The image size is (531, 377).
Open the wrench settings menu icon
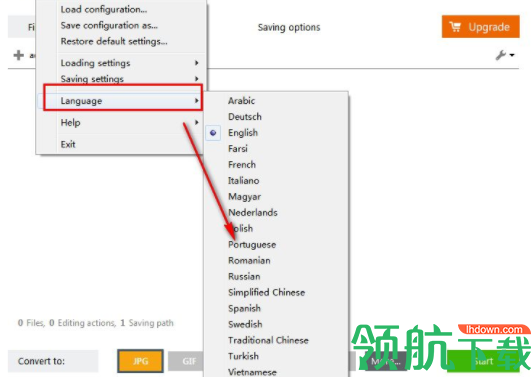coord(505,55)
